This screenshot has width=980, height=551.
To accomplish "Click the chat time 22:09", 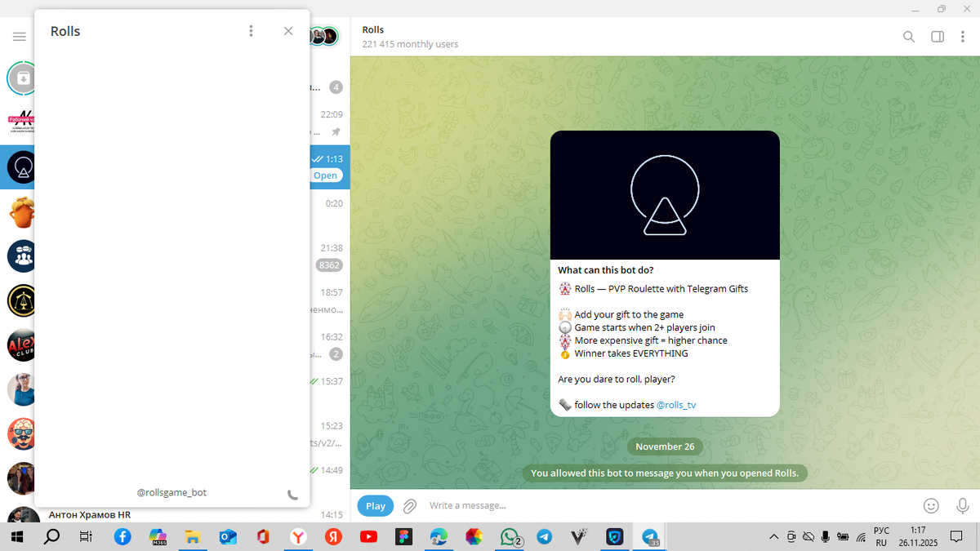I will tap(332, 115).
